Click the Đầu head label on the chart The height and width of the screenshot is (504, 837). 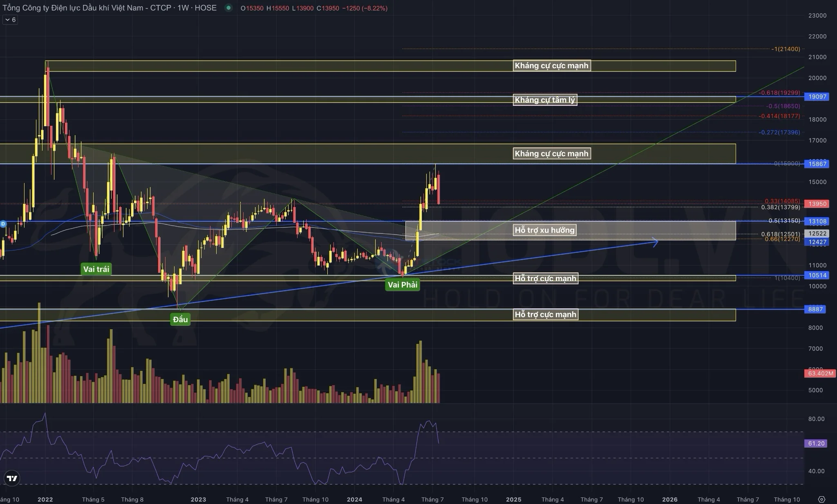180,319
